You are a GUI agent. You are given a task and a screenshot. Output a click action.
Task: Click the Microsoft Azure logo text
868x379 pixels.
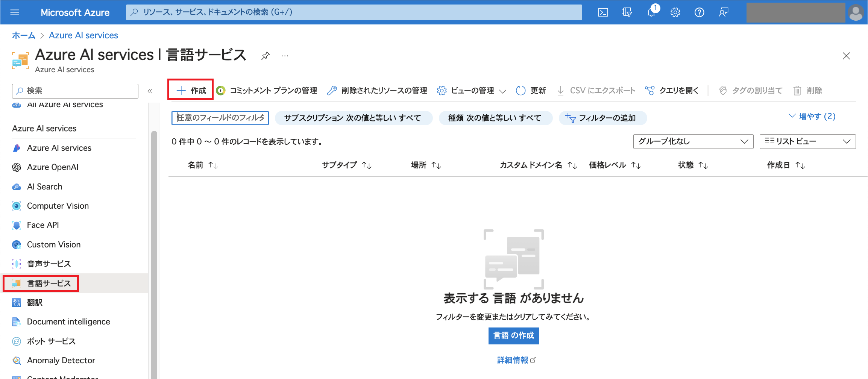tap(75, 12)
